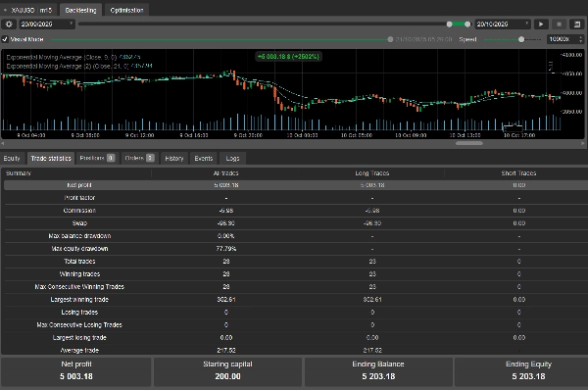Open the Equity tab

point(12,158)
